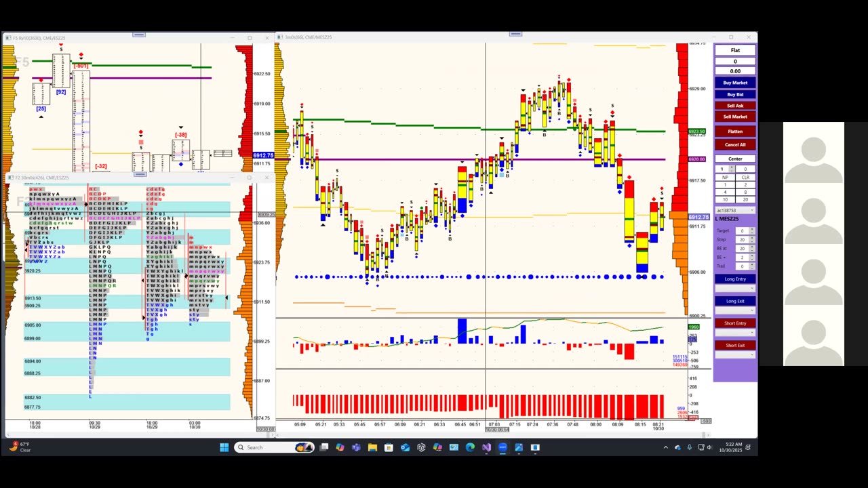Open Outlook from the taskbar

pyautogui.click(x=405, y=447)
